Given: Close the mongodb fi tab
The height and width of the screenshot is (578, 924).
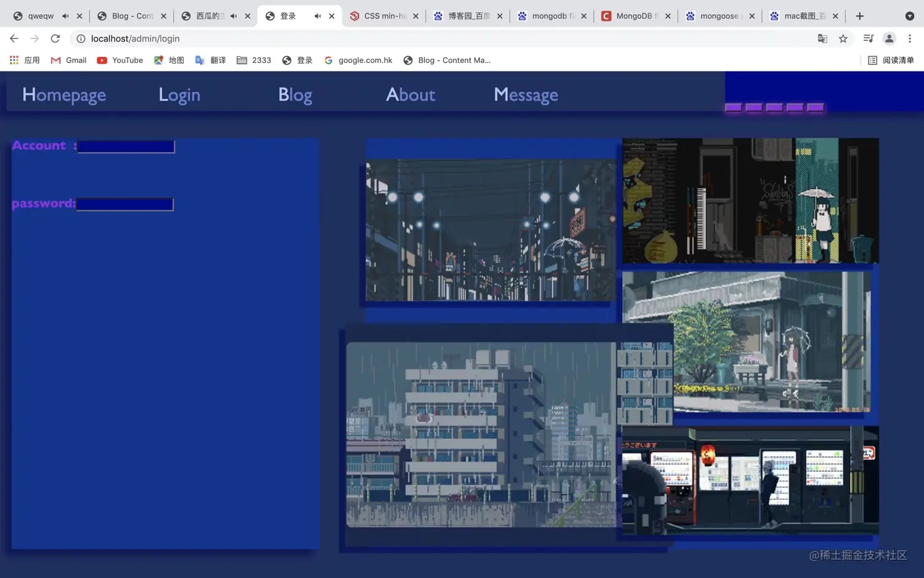Looking at the screenshot, I should (584, 16).
